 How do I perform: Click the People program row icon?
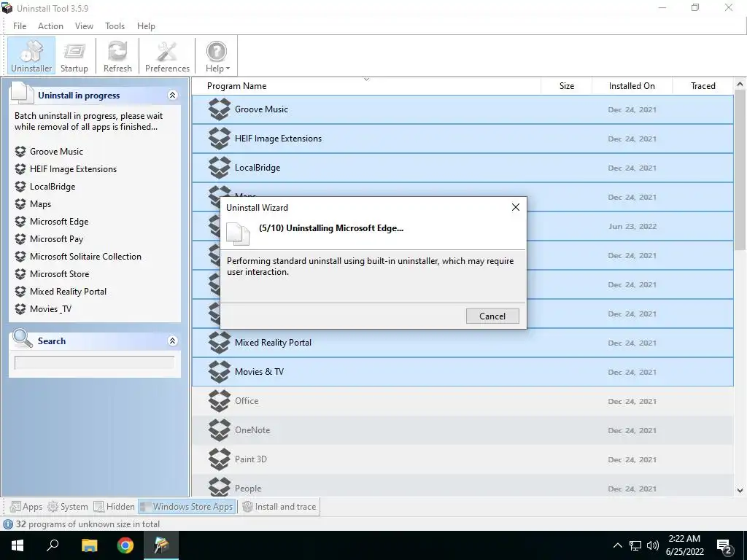(x=219, y=486)
